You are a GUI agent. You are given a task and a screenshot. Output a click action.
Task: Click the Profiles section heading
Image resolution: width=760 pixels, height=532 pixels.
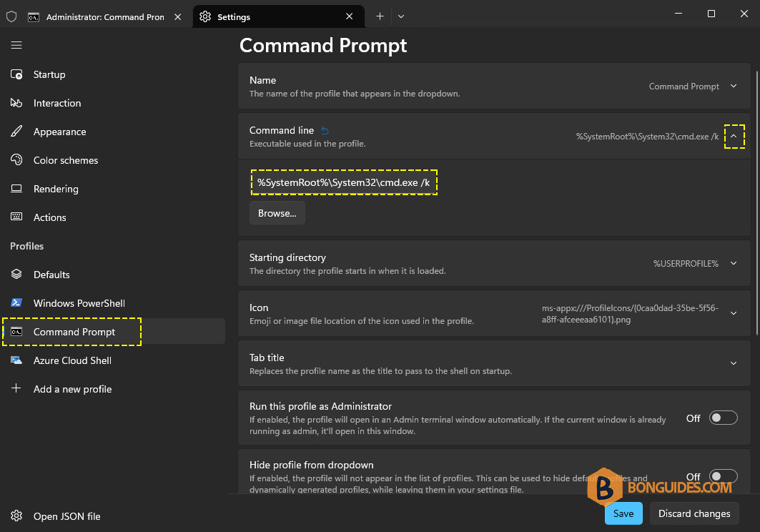26,246
